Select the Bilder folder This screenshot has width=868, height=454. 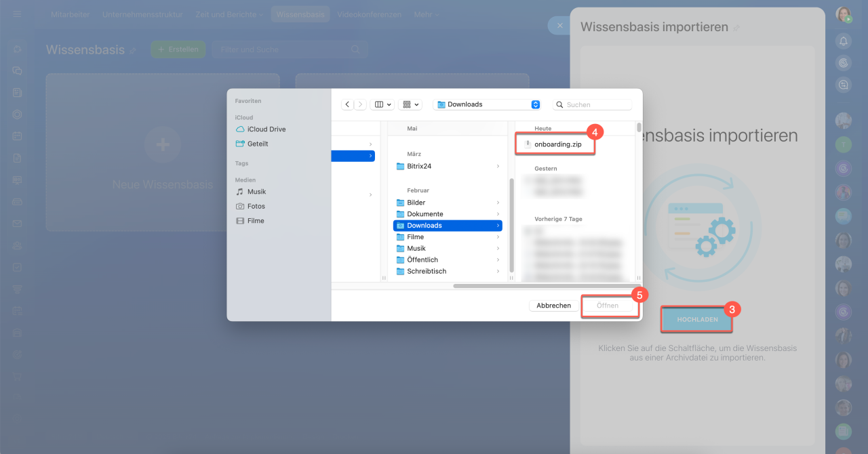[x=448, y=203]
